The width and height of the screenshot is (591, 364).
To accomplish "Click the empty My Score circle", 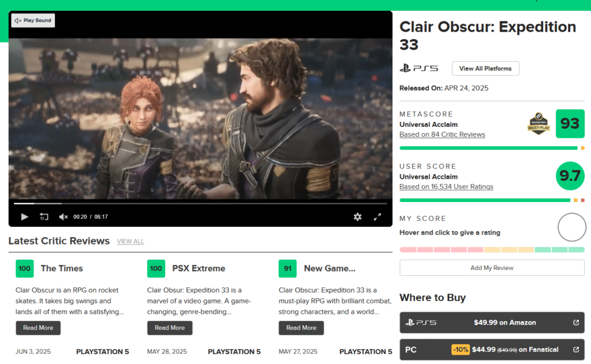I will click(572, 227).
